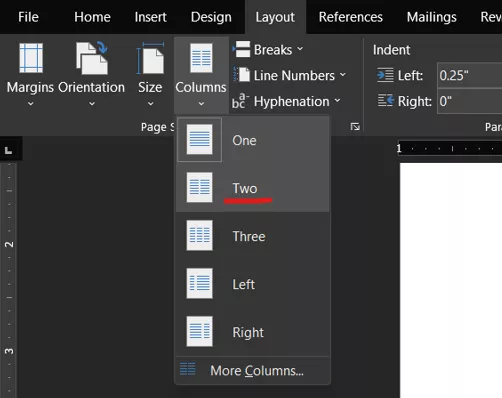
Task: Click the Right: indent label
Action: tap(415, 101)
